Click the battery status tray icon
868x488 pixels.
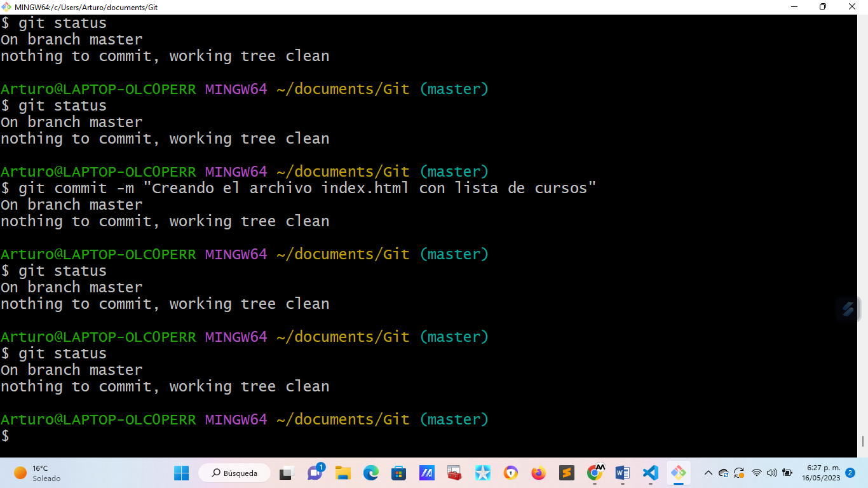tap(787, 473)
